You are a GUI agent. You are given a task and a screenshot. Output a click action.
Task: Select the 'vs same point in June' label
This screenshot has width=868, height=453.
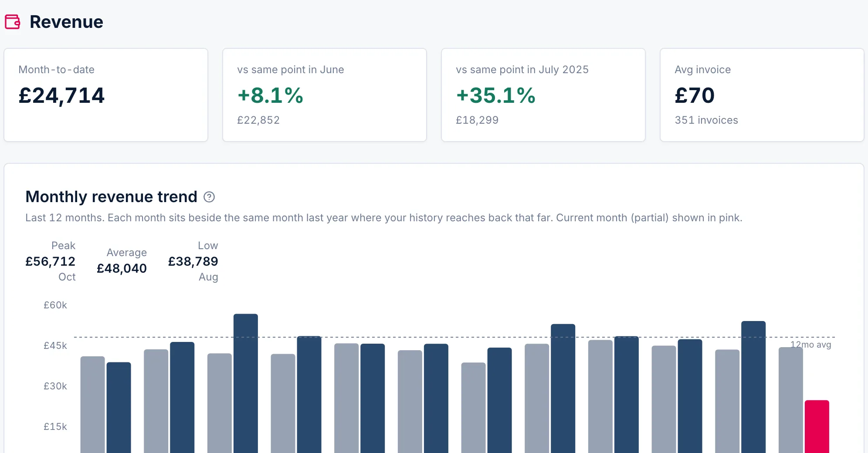pyautogui.click(x=291, y=70)
